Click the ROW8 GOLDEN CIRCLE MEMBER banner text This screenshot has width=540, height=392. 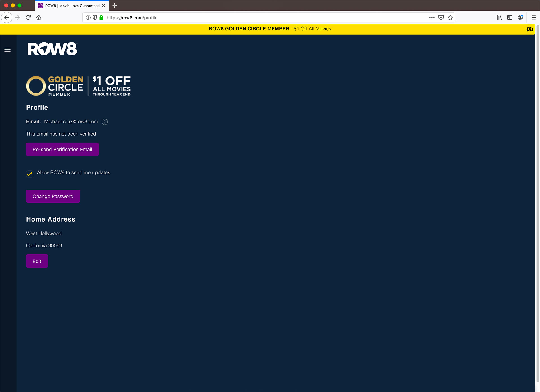(x=249, y=29)
